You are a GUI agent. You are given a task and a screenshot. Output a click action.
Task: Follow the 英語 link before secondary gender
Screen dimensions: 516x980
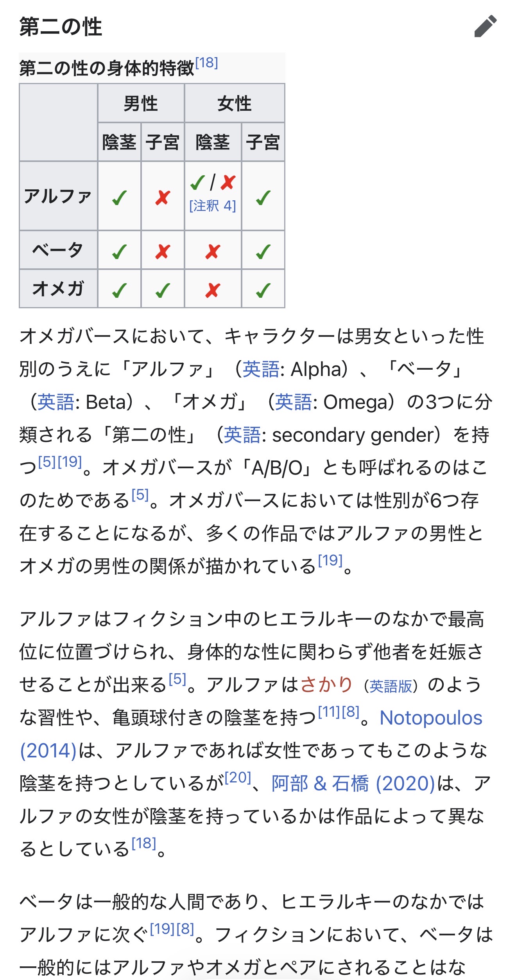(x=242, y=435)
